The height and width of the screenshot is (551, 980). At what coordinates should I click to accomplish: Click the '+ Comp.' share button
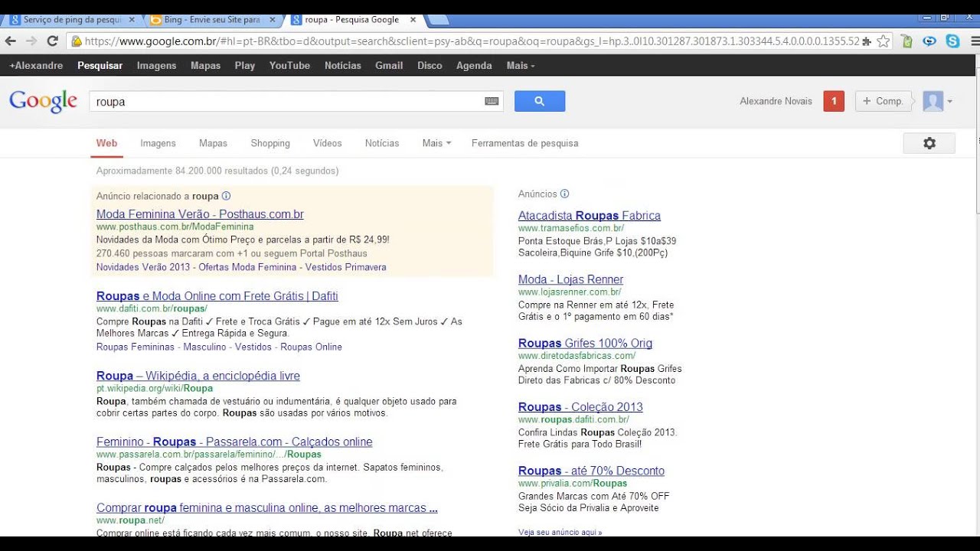point(884,101)
